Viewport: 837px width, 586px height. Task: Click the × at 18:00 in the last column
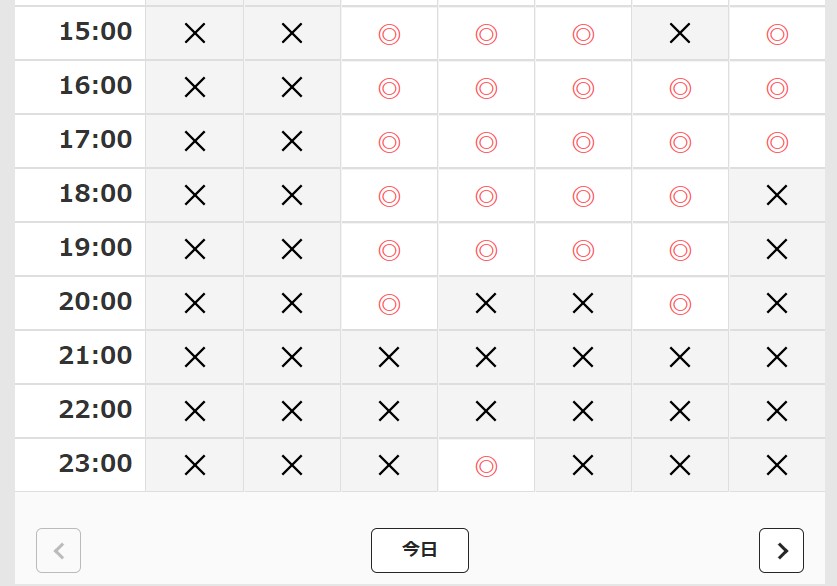(777, 196)
